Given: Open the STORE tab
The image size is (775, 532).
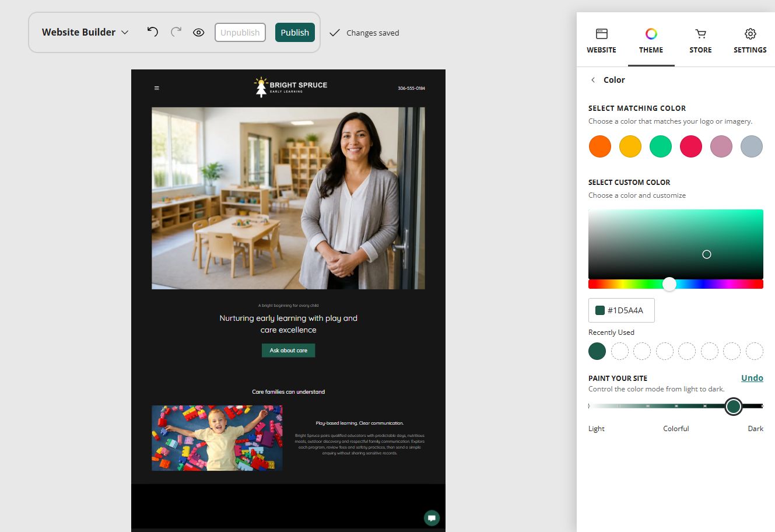Looking at the screenshot, I should tap(700, 41).
